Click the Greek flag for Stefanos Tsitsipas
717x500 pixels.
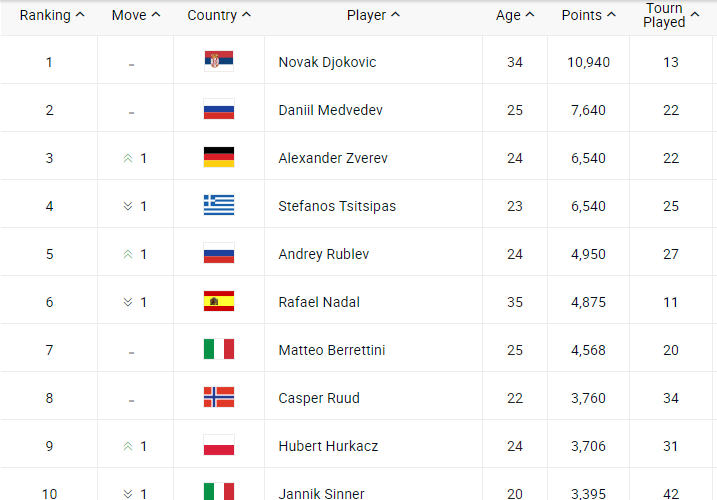219,205
